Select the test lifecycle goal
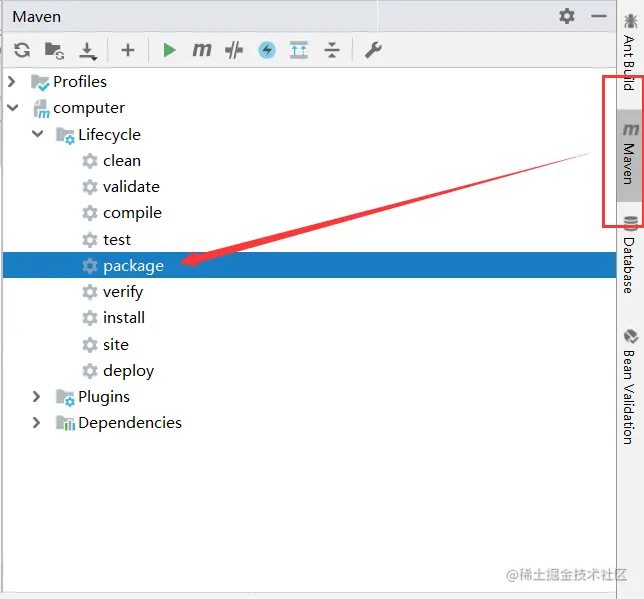The image size is (644, 599). (x=117, y=240)
